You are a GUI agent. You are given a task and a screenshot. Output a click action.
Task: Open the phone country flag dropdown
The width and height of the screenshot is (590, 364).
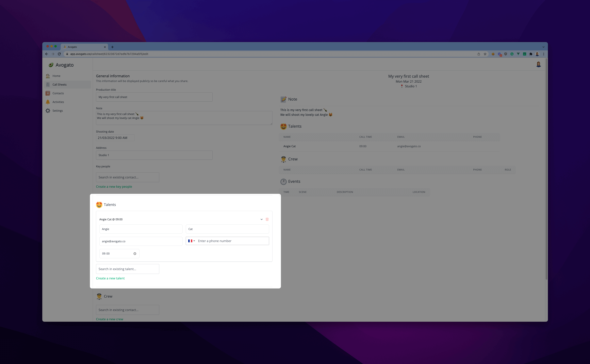[x=191, y=241]
